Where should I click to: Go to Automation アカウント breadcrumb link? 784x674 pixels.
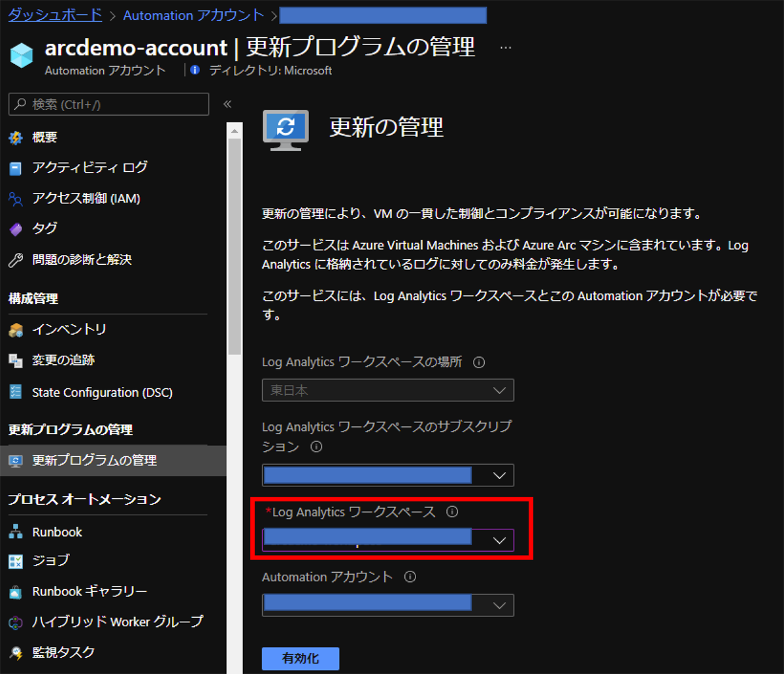193,15
